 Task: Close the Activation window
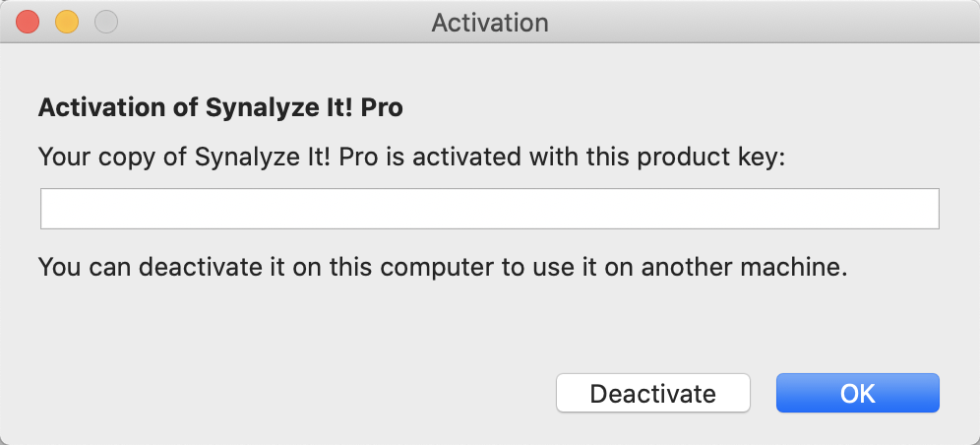[29, 22]
